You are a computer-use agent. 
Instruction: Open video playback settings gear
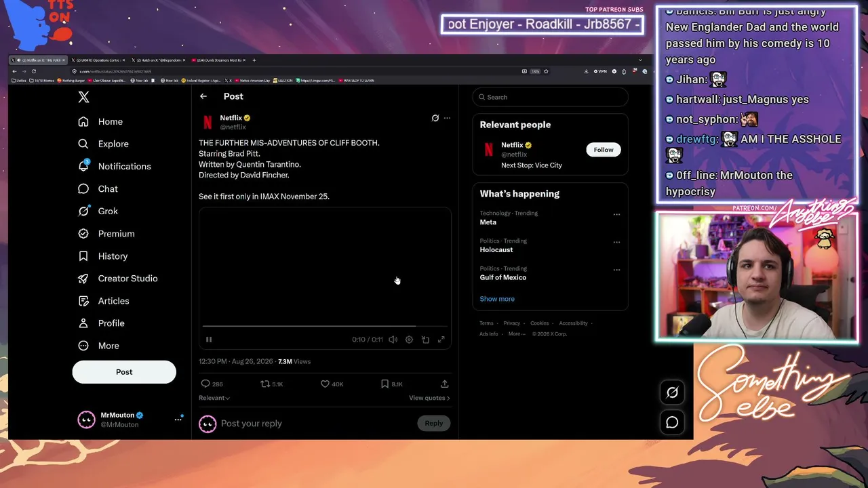(409, 340)
